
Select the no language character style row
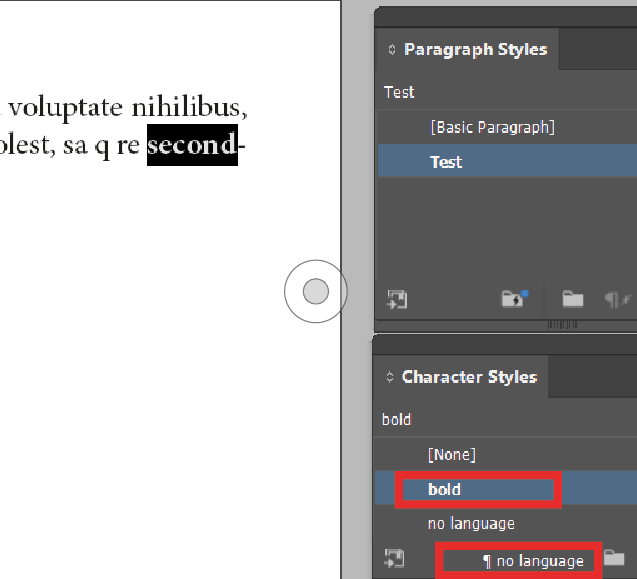pos(505,524)
